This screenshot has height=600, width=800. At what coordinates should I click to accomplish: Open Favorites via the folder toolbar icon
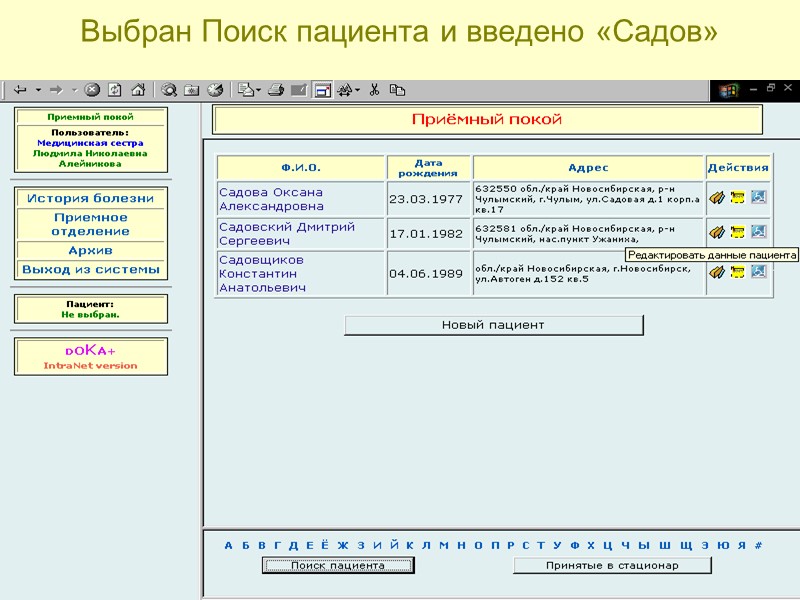tap(190, 87)
